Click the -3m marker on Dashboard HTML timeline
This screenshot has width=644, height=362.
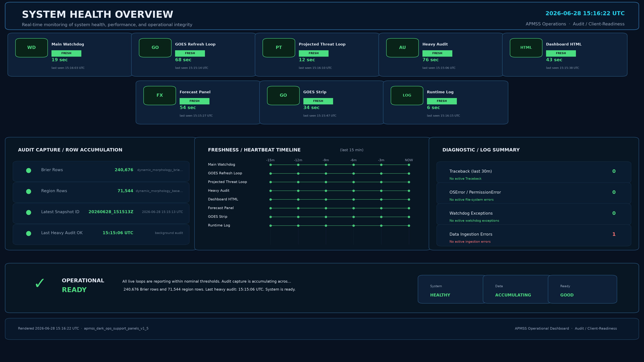click(381, 199)
